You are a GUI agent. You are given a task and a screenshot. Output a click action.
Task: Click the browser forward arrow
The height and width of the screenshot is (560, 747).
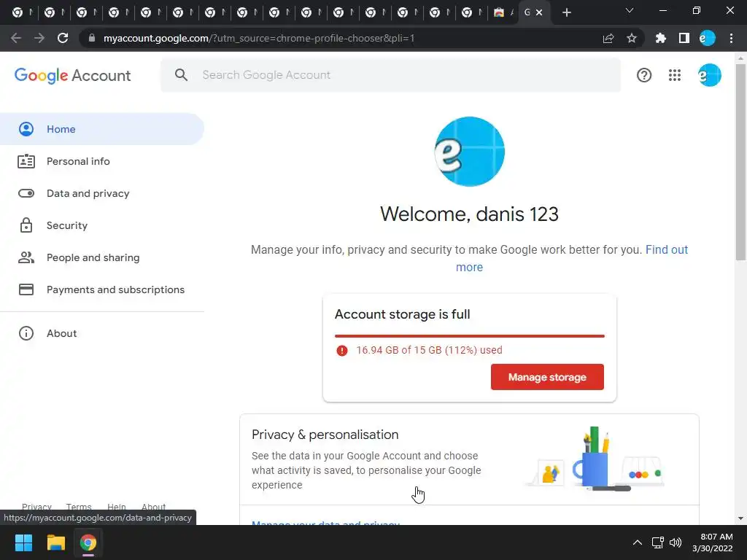click(39, 38)
